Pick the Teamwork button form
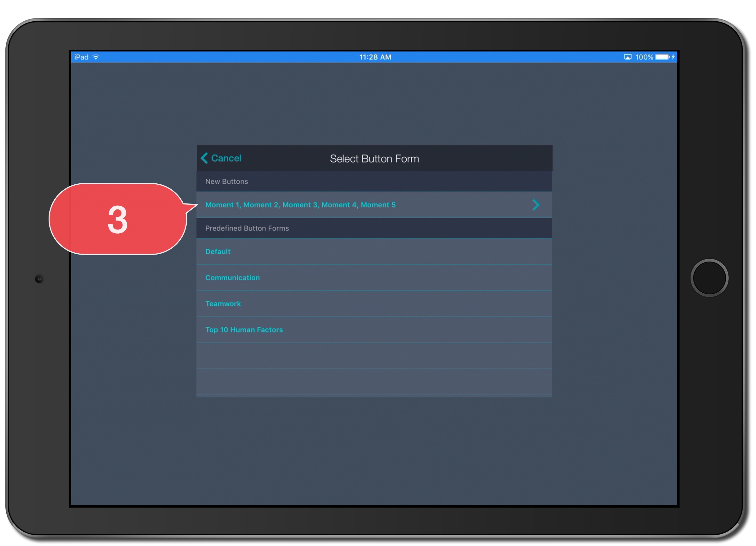The width and height of the screenshot is (756, 546). pos(223,304)
